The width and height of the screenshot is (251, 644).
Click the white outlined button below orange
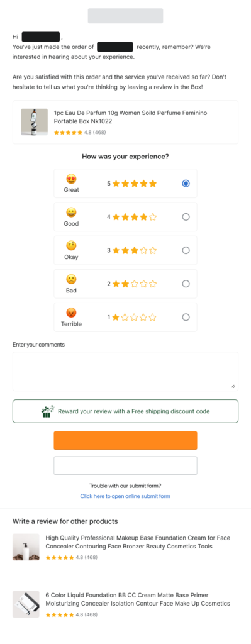[125, 465]
